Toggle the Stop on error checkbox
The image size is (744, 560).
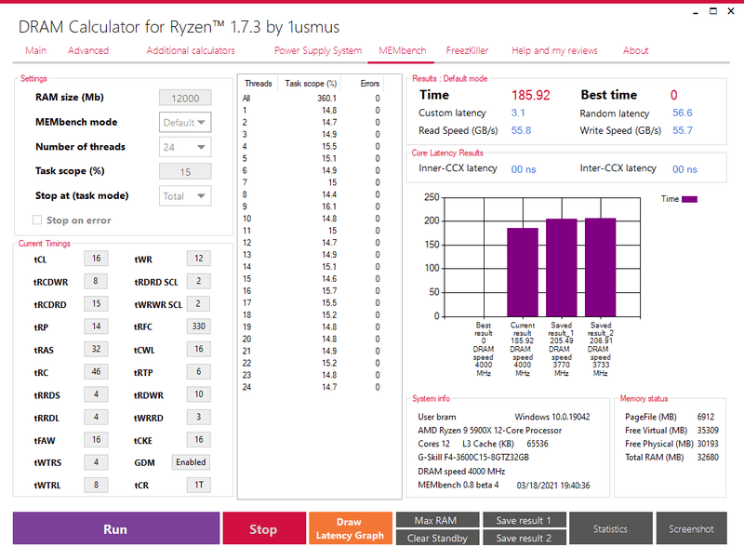point(37,220)
